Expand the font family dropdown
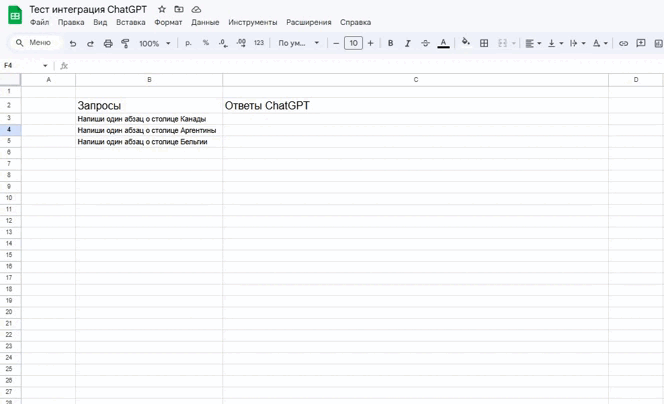The width and height of the screenshot is (664, 404). click(x=299, y=43)
